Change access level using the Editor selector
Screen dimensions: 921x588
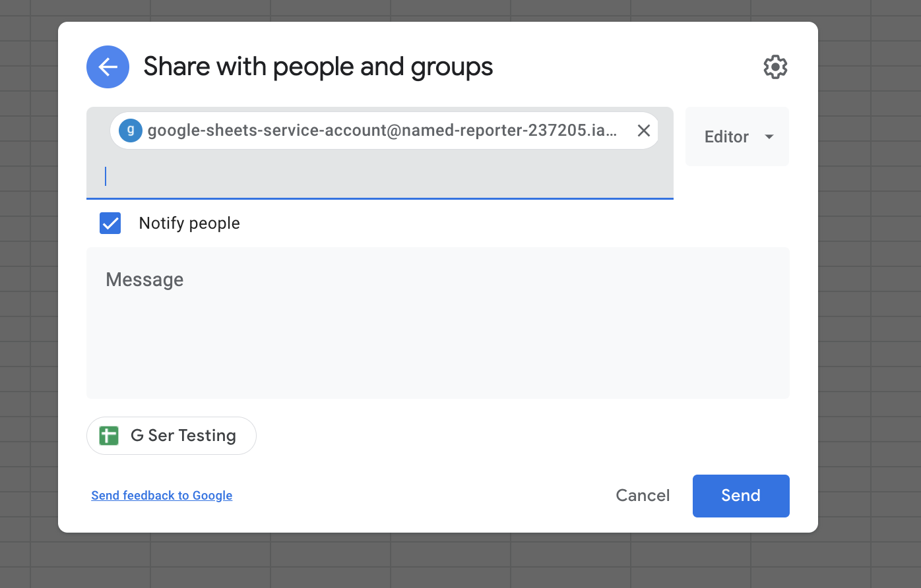736,136
